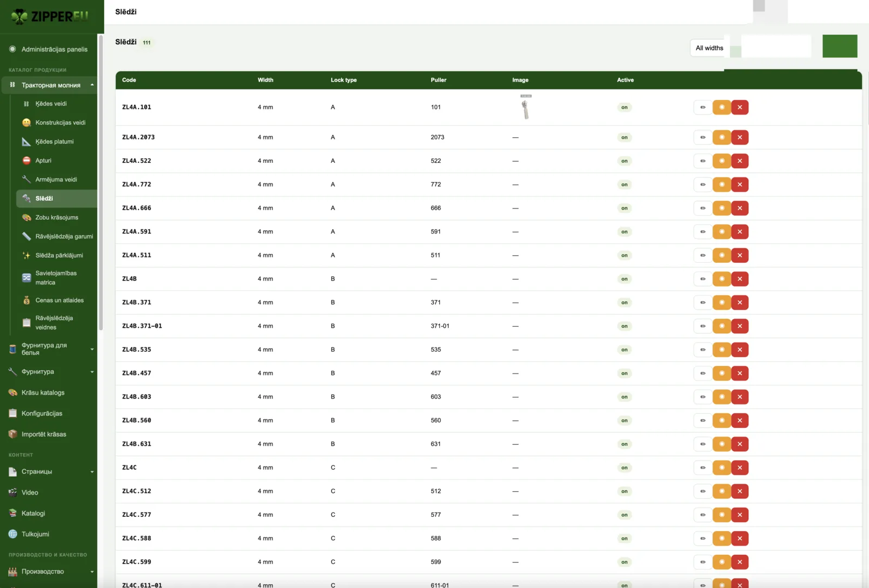Expand the Страницы sidebar section
The height and width of the screenshot is (588, 869).
pos(92,472)
